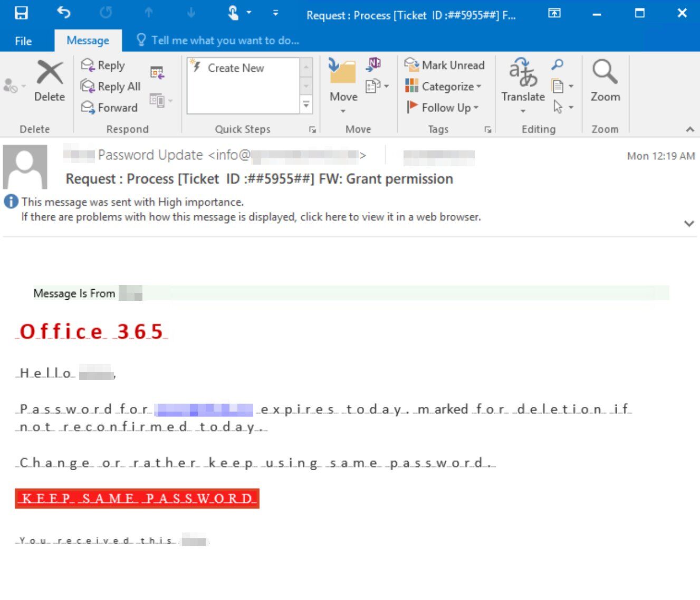This screenshot has width=700, height=600.
Task: Open the Categorize dropdown
Action: [443, 87]
